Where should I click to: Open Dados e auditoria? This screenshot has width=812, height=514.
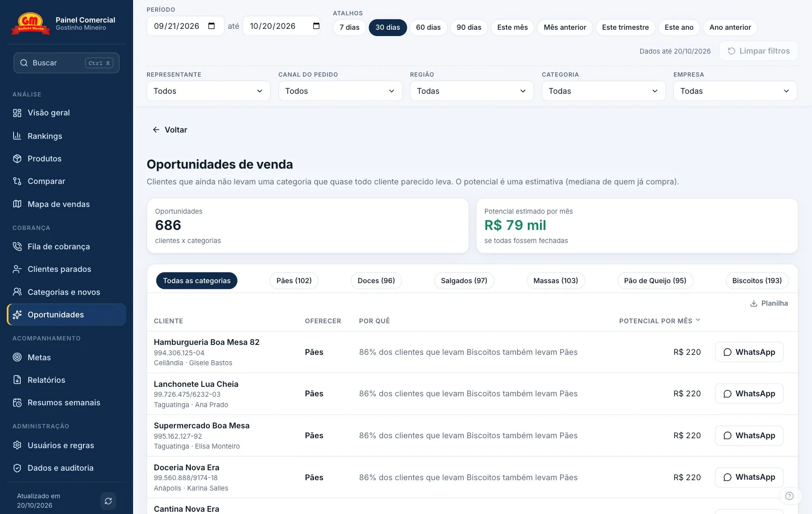point(66,468)
